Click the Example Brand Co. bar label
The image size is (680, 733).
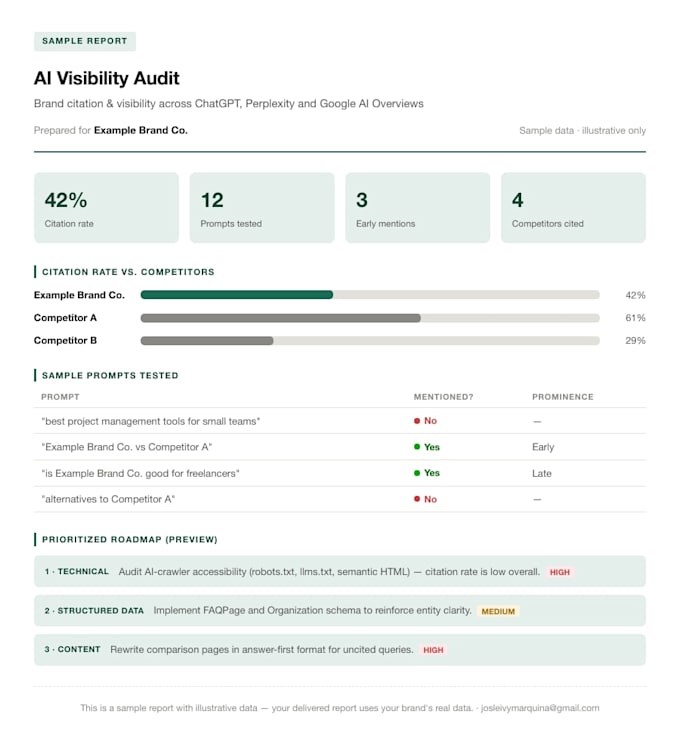click(x=79, y=295)
